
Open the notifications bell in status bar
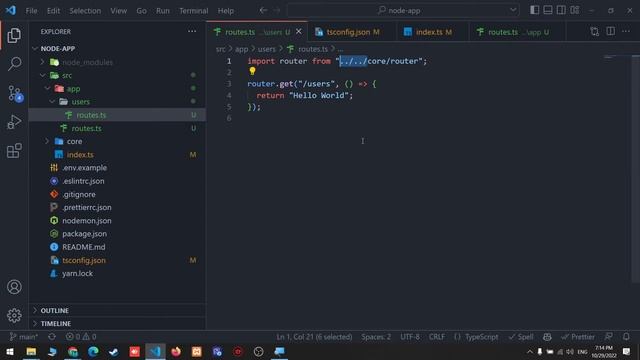coord(626,337)
